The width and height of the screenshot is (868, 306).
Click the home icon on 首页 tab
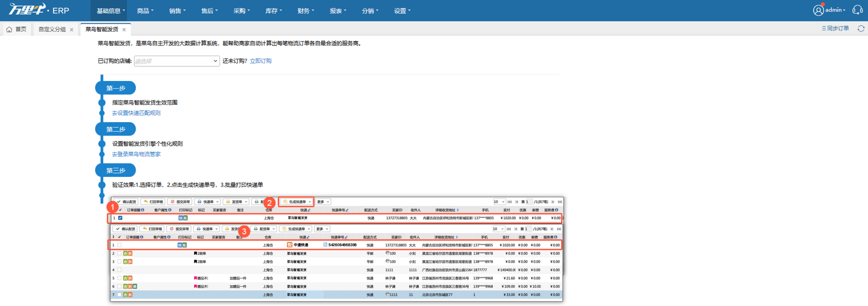click(x=10, y=29)
